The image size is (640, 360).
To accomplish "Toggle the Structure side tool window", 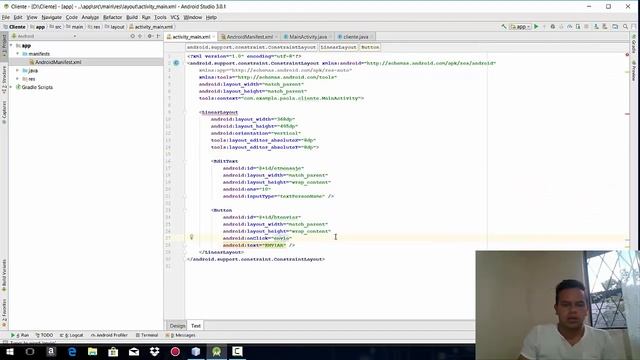I will pyautogui.click(x=4, y=80).
